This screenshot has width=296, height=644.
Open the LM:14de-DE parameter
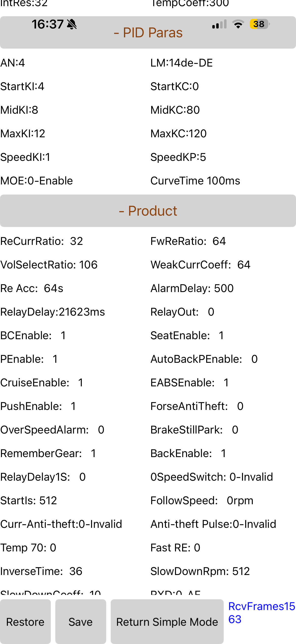coord(182,63)
